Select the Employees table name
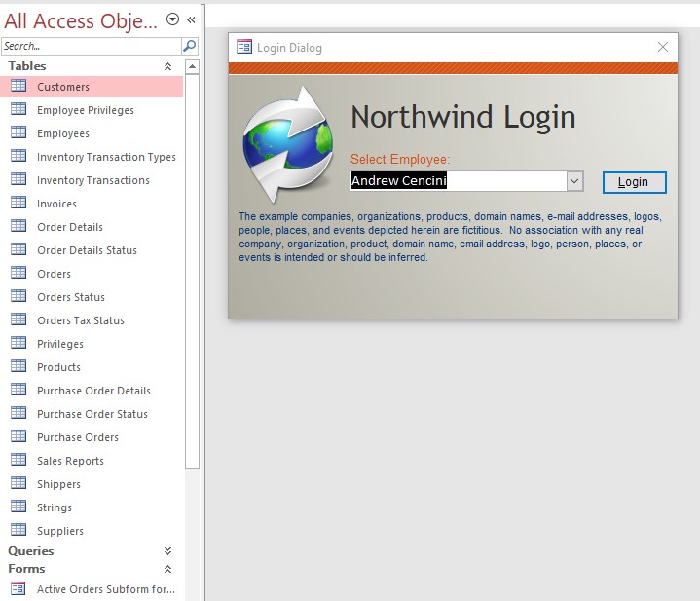This screenshot has width=700, height=601. point(63,133)
